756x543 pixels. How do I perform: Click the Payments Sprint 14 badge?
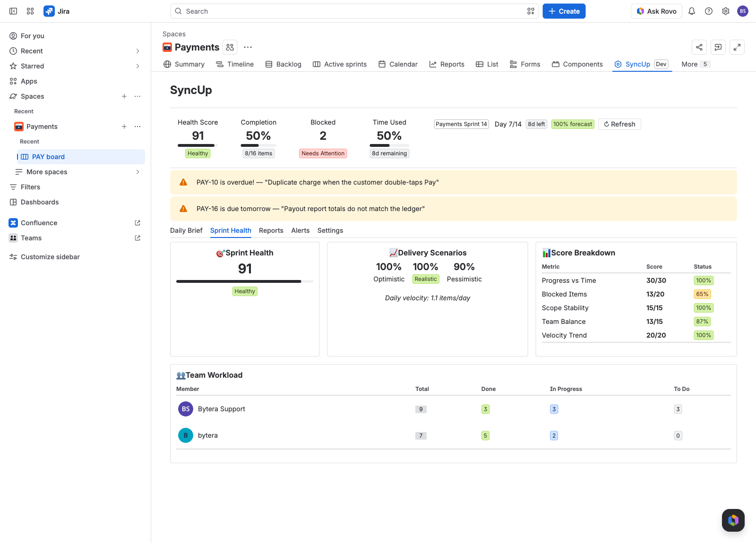point(461,124)
